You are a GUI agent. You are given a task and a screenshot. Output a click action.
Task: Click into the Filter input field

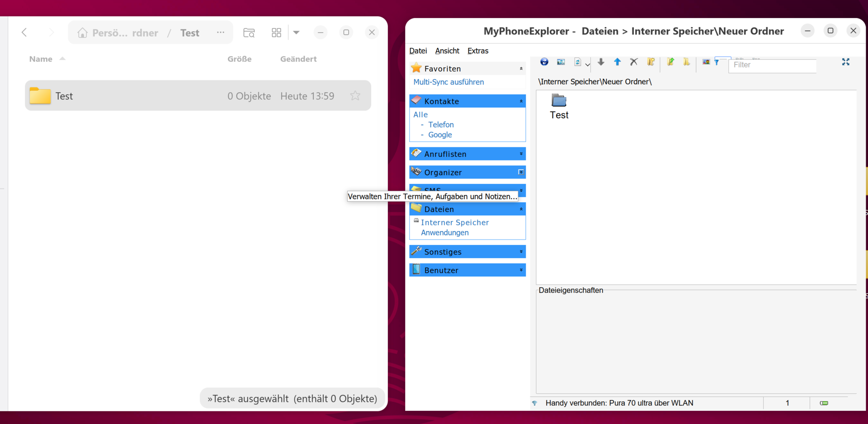tap(773, 65)
